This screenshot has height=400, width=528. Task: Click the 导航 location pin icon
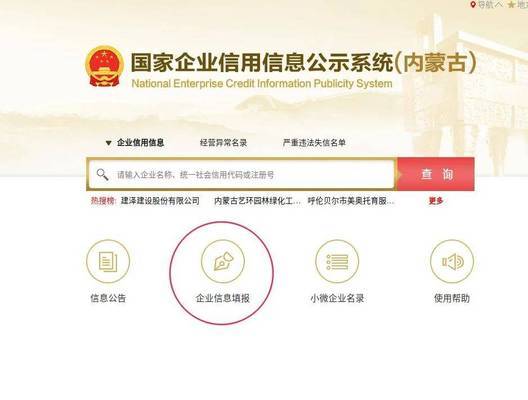click(473, 5)
